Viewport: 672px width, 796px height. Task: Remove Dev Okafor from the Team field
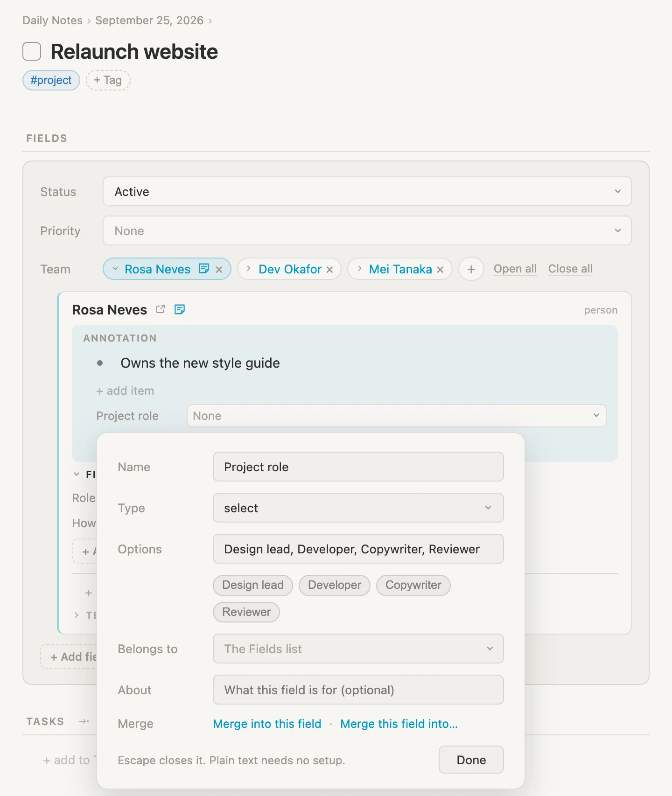[x=329, y=269]
